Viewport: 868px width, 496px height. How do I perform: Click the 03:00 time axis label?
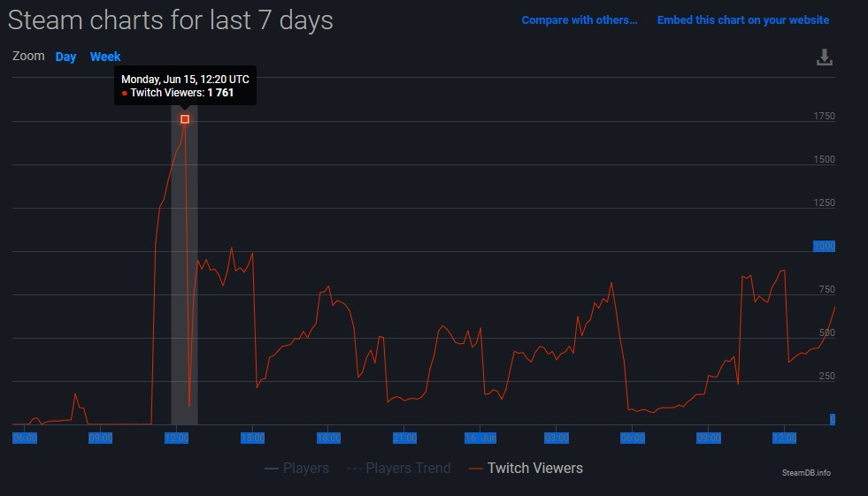[x=557, y=438]
